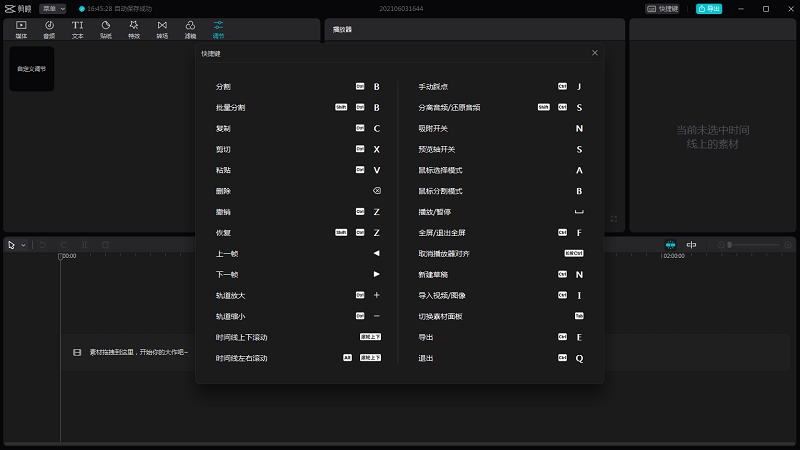Open the 媒体 (Media) panel tab
Viewport: 800px width, 450px height.
(21, 28)
